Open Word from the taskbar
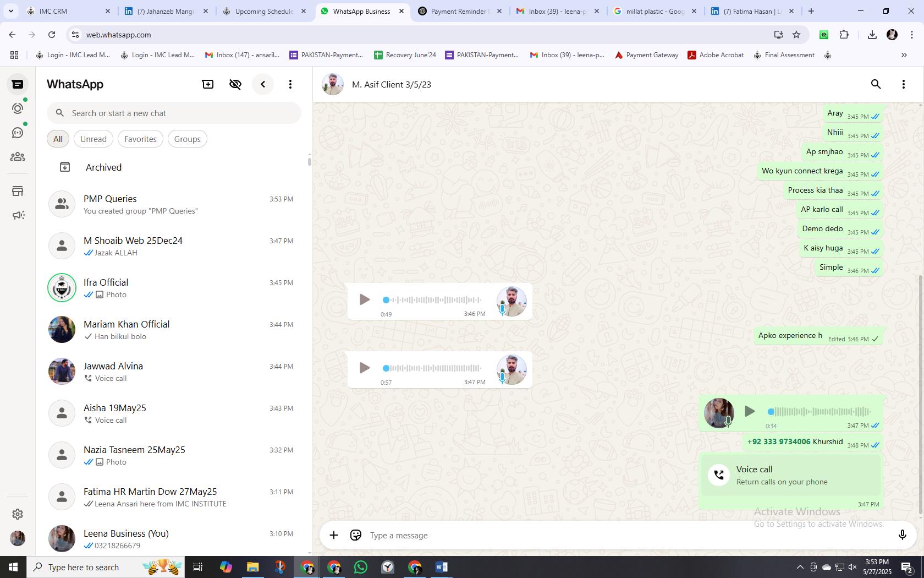Image resolution: width=924 pixels, height=578 pixels. point(441,567)
